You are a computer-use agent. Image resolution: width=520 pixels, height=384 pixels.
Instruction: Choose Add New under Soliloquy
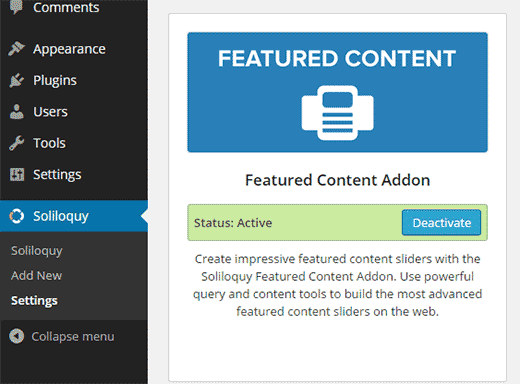(36, 276)
